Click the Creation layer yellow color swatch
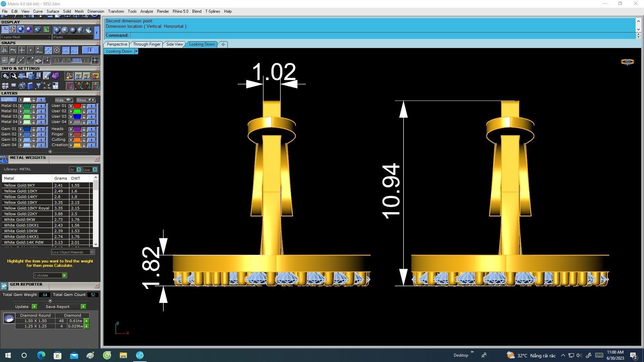Screen dimensions: 644x362 point(77,145)
